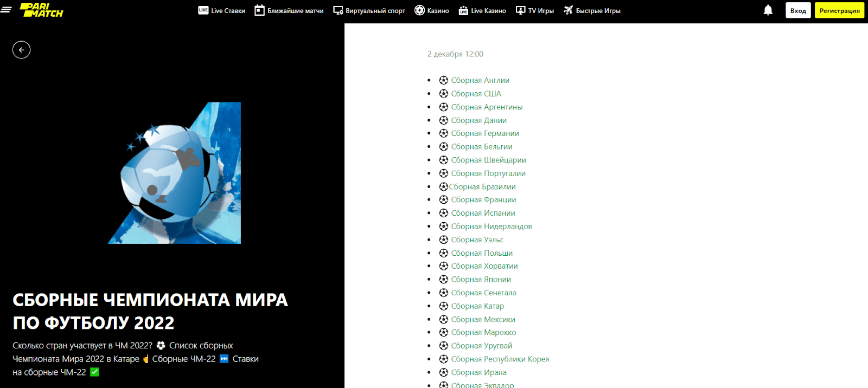This screenshot has width=868, height=388.
Task: Click the notifications bell icon
Action: [768, 10]
